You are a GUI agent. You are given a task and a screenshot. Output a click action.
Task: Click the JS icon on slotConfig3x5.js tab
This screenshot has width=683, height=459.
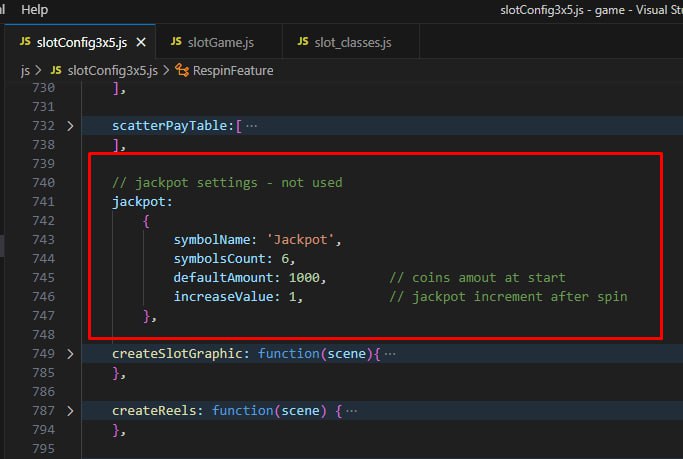pyautogui.click(x=25, y=41)
